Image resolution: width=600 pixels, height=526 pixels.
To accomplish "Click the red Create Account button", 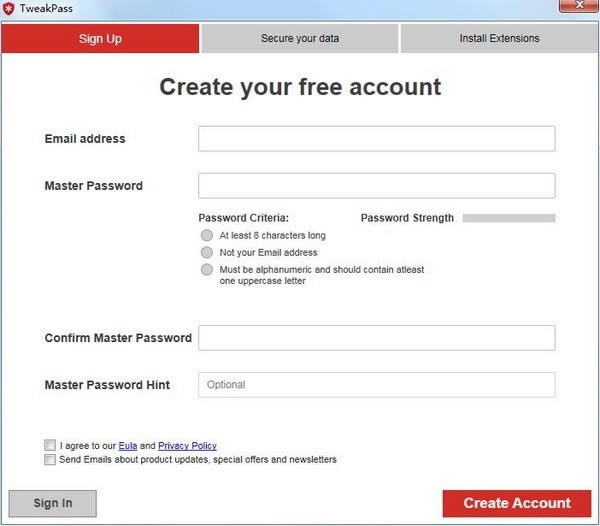I will tap(517, 503).
